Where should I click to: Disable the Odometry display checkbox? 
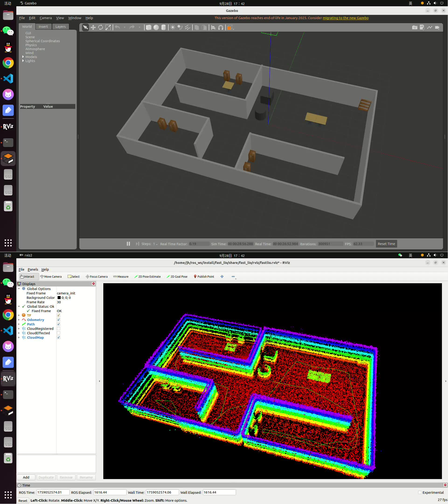[x=59, y=320]
